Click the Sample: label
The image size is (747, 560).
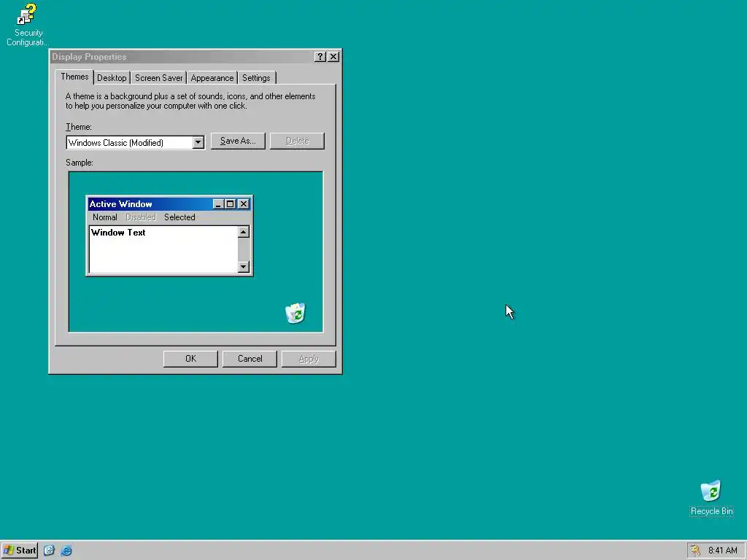pos(79,163)
